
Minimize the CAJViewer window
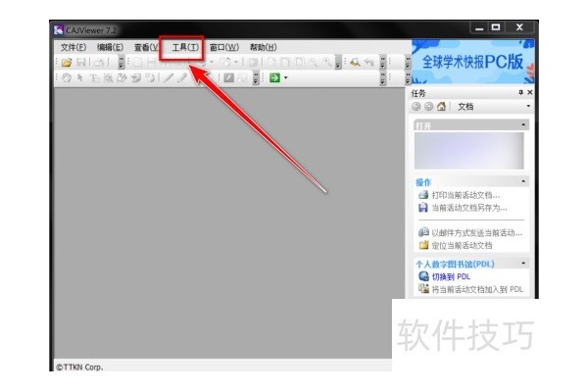pos(479,27)
